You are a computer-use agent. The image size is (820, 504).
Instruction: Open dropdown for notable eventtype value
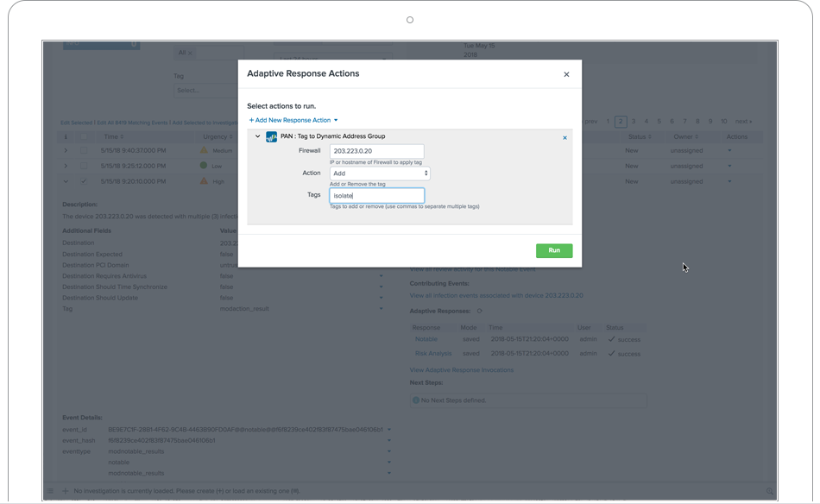point(389,463)
